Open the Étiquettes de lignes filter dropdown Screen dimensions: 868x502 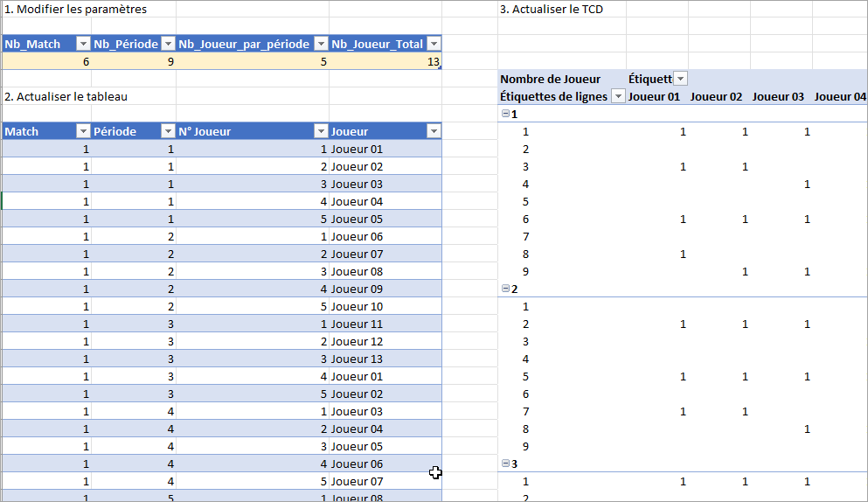click(618, 96)
